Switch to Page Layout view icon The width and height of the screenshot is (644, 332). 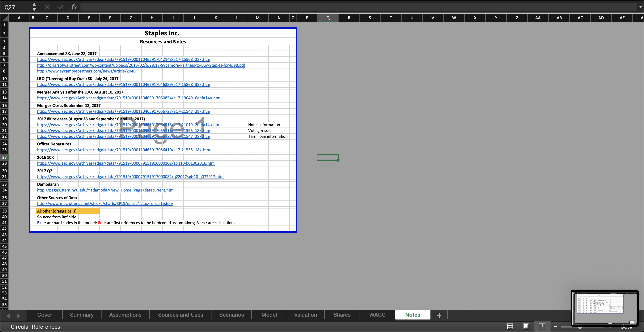coord(526,326)
